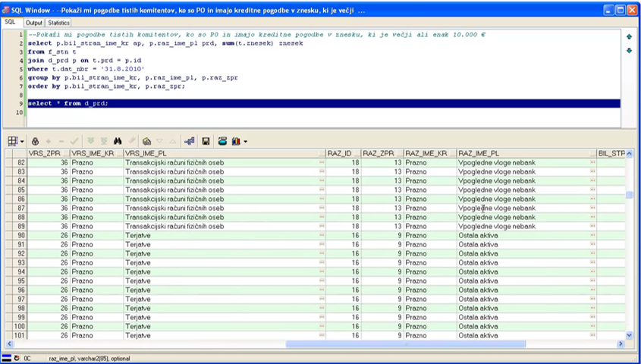This screenshot has height=364, width=641.
Task: Click the floppy disk save icon
Action: point(206,141)
